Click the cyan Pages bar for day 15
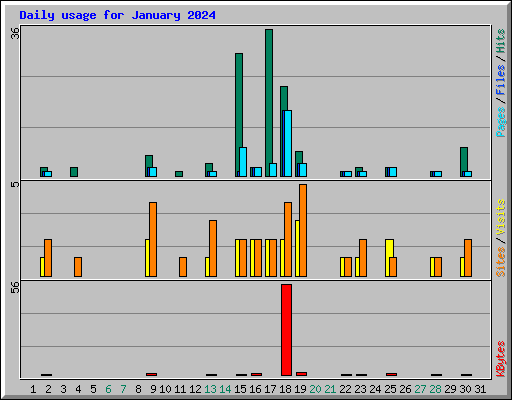Image resolution: width=512 pixels, height=400 pixels. pos(243,162)
